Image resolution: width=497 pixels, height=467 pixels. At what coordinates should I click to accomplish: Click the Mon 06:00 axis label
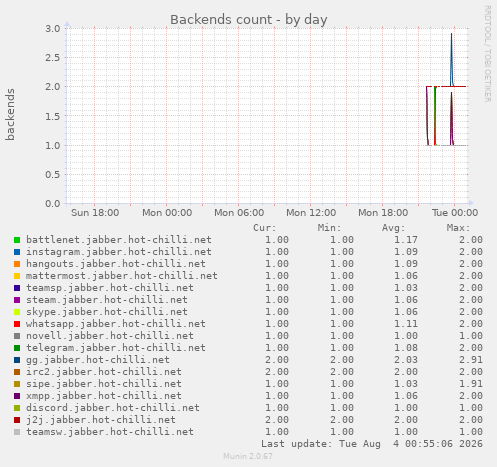[x=239, y=213]
